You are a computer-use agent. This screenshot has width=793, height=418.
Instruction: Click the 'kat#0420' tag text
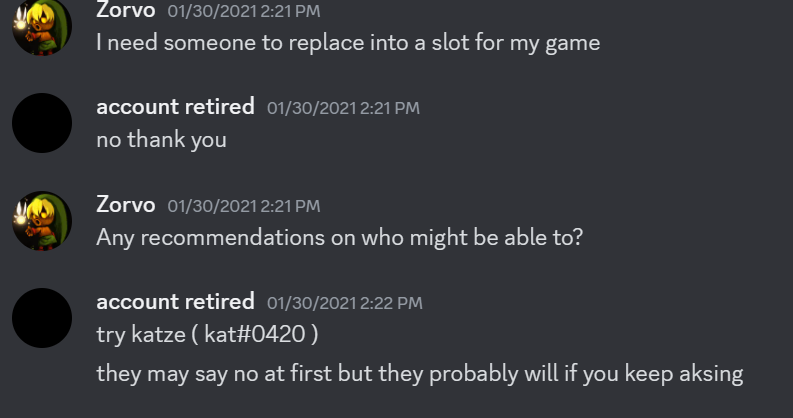[254, 335]
